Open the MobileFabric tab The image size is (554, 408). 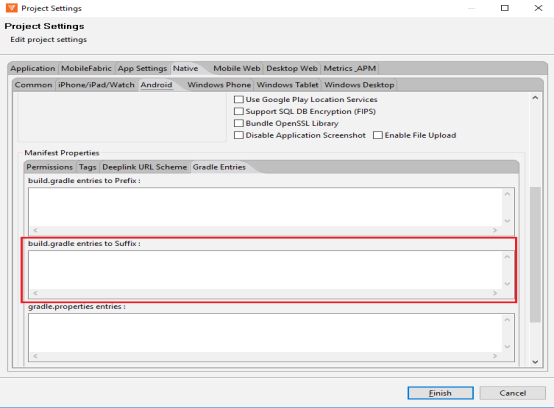point(86,68)
